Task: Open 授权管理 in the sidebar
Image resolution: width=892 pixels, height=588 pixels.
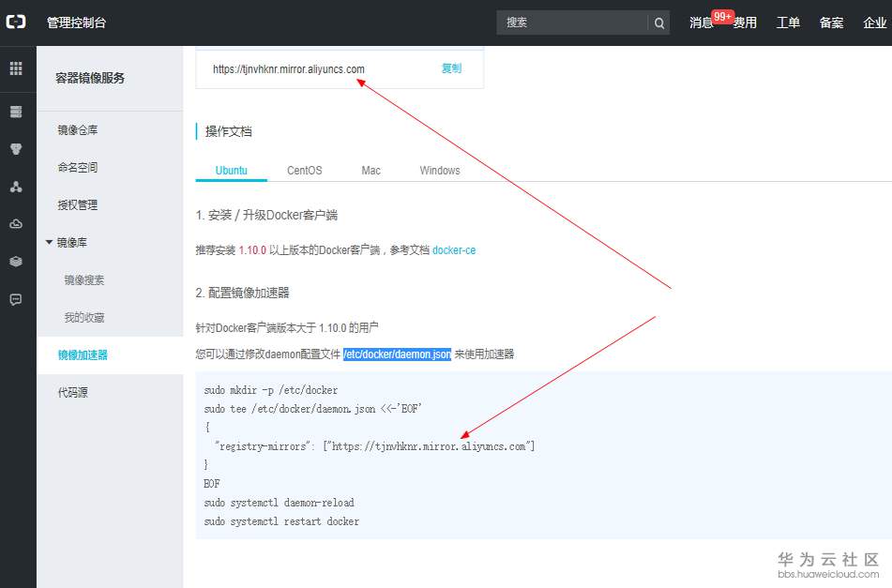Action: pos(77,204)
